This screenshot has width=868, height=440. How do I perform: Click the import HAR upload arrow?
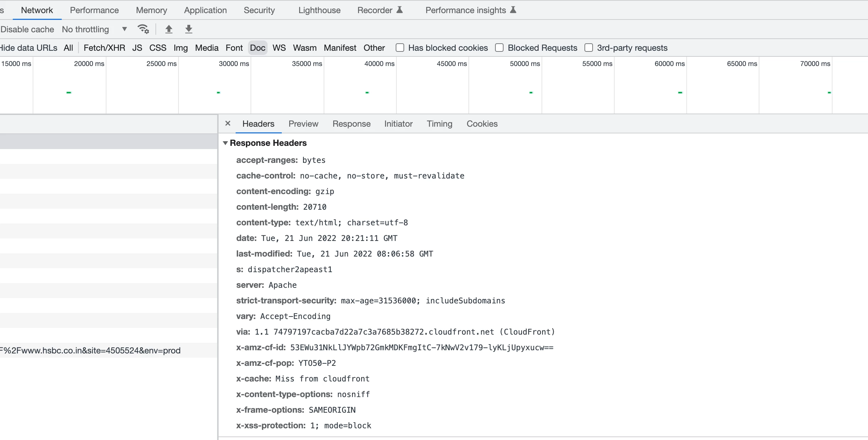(x=169, y=29)
